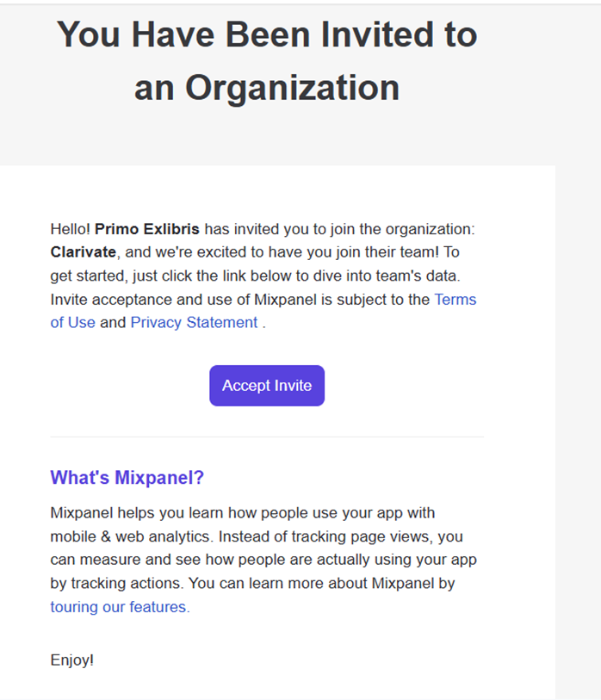Select the Mixpanel description paragraph
This screenshot has width=601, height=700.
[x=258, y=559]
